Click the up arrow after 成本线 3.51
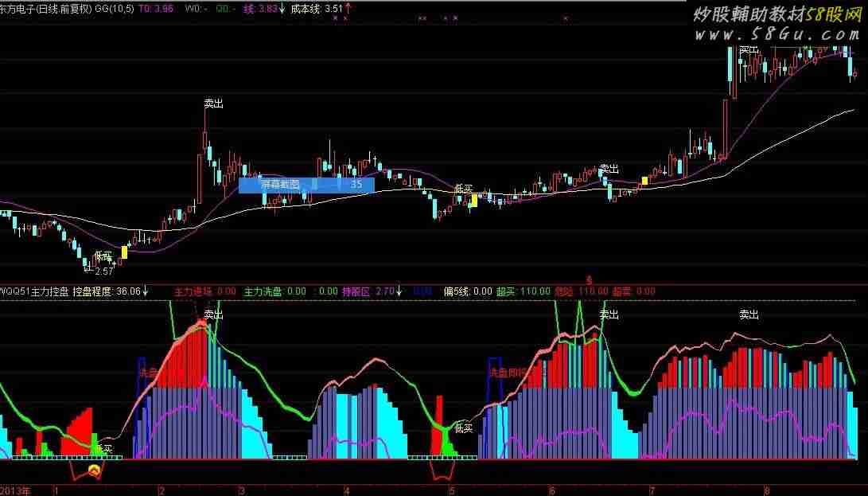The height and width of the screenshot is (496, 868). (x=348, y=9)
